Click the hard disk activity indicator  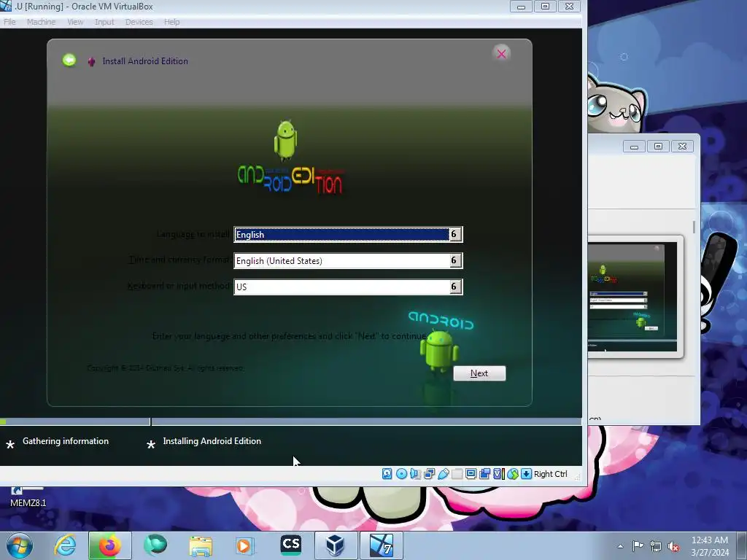tap(387, 474)
